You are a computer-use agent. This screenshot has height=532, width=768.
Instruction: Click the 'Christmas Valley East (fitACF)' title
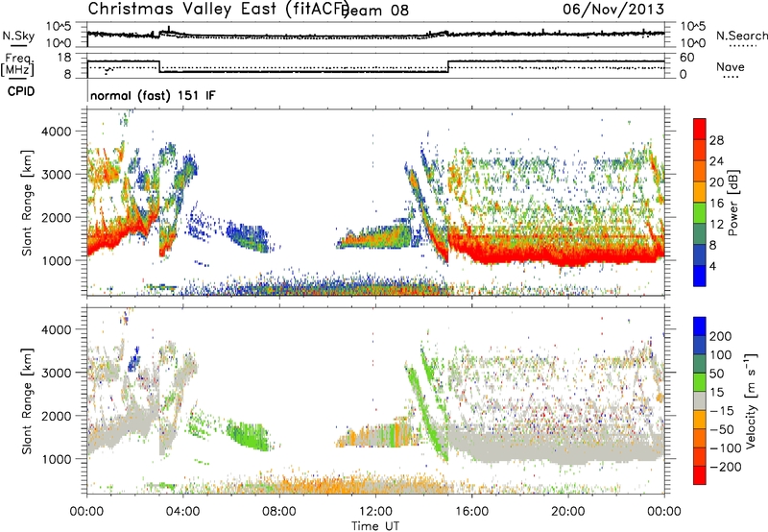tap(219, 9)
